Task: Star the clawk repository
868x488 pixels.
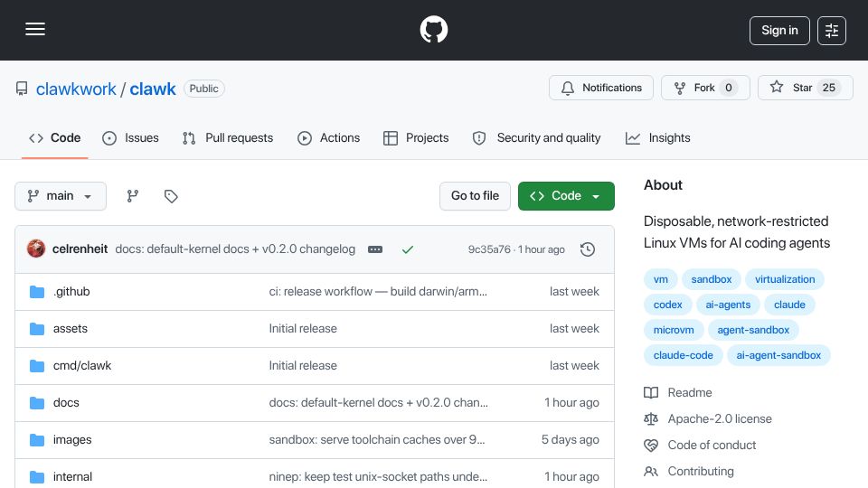Action: (805, 88)
